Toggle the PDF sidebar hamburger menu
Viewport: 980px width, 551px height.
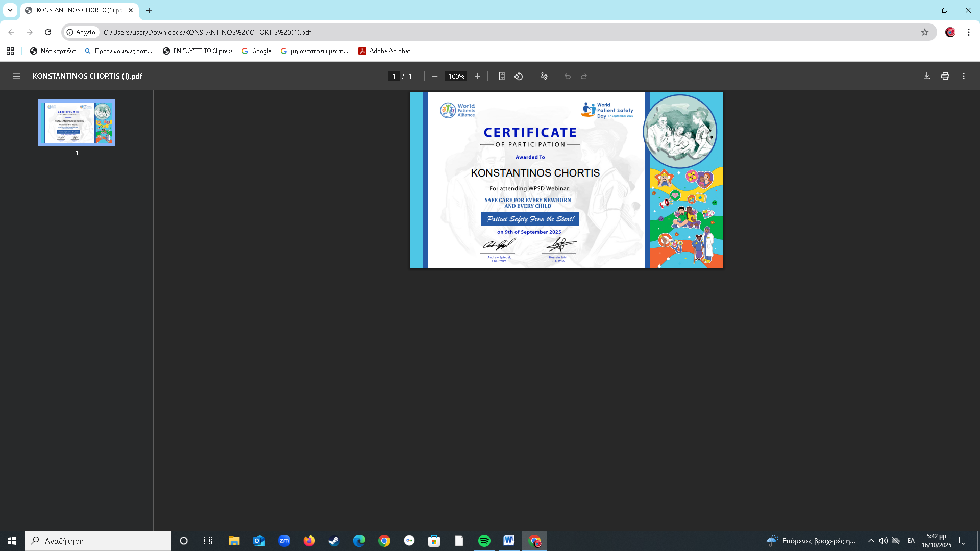pos(16,76)
